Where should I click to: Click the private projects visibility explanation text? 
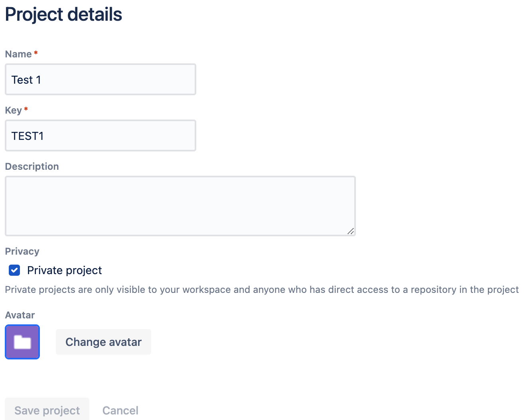261,290
